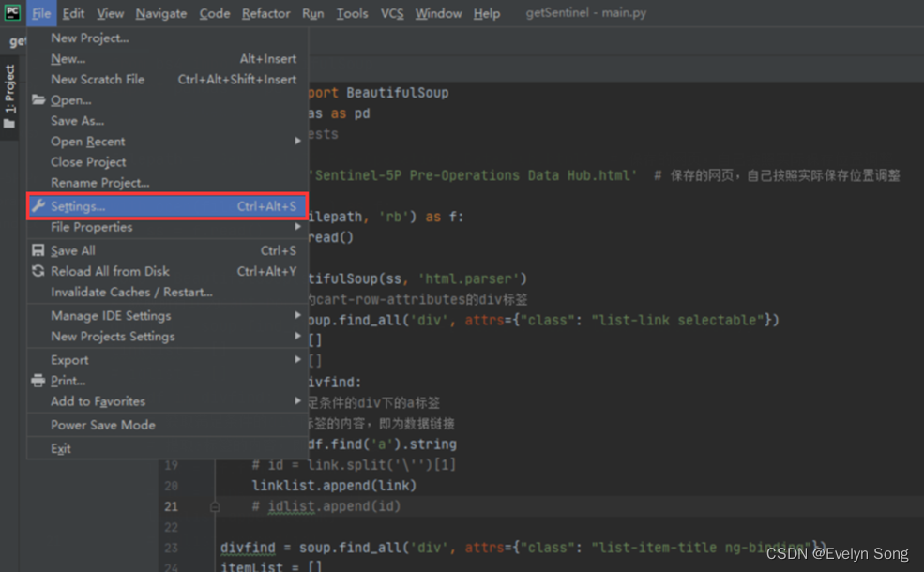Click the PyCharm logo in title bar

coord(12,12)
